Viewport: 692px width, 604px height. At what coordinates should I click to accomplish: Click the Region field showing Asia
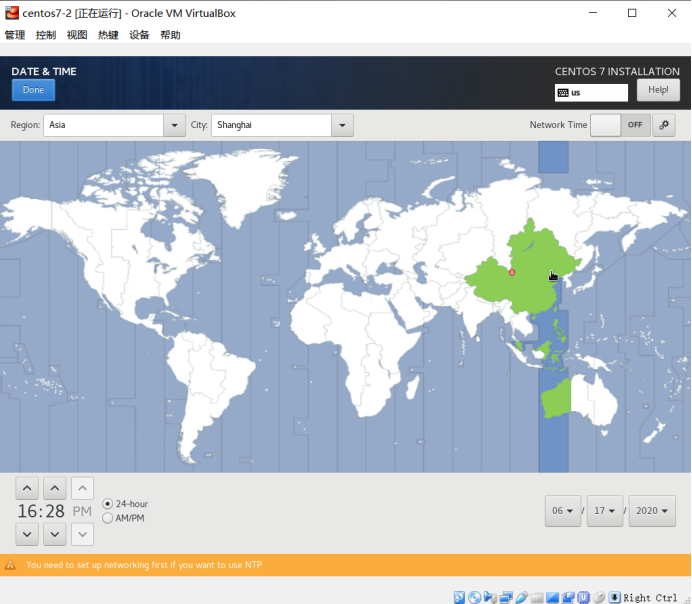pos(104,125)
